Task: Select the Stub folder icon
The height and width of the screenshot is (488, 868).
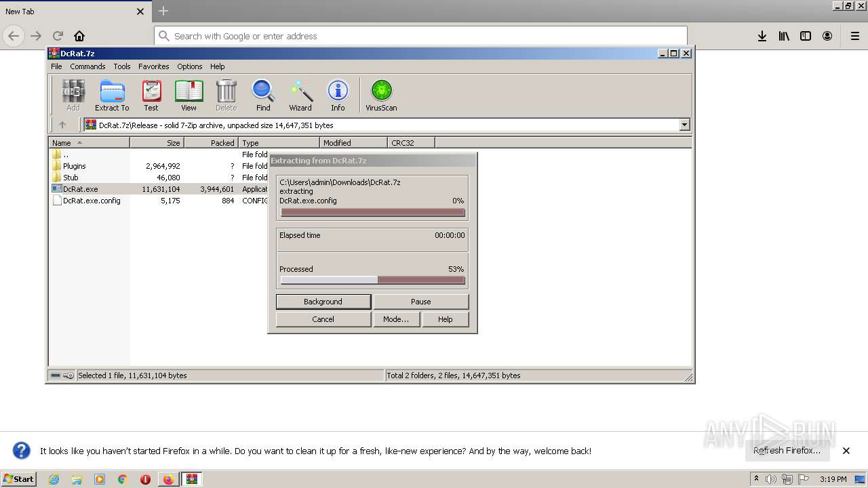Action: (x=57, y=177)
